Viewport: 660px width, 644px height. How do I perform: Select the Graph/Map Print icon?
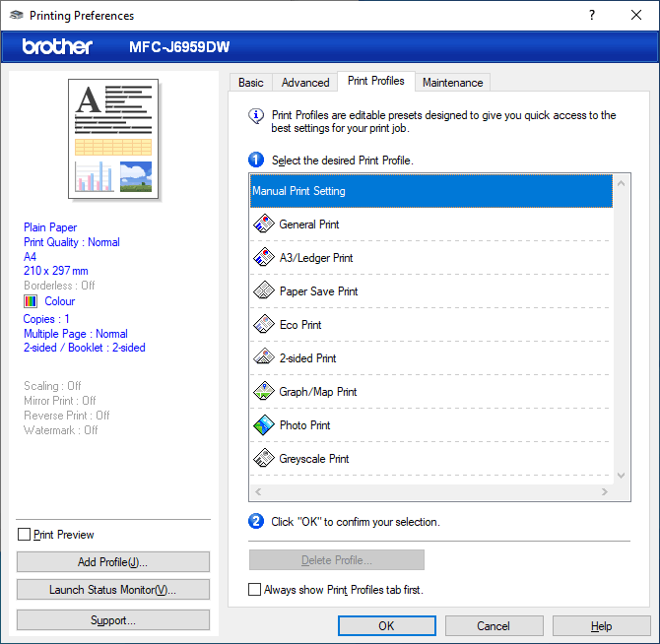tap(263, 392)
